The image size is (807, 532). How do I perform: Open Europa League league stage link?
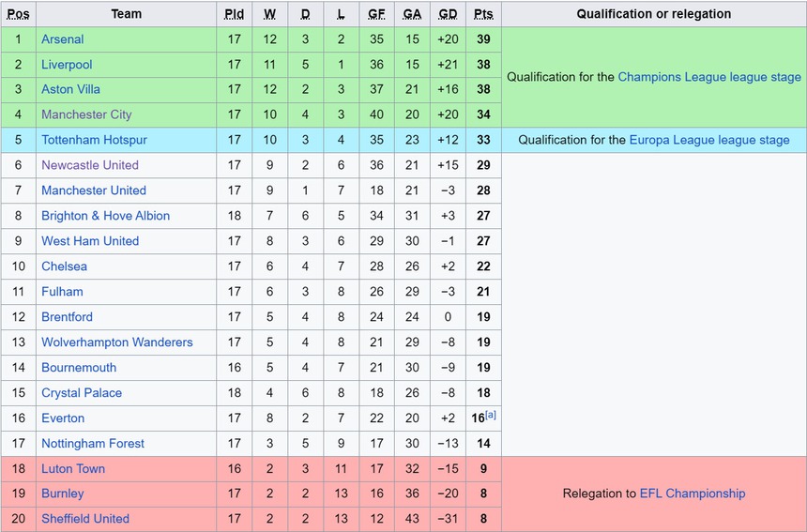coord(709,140)
